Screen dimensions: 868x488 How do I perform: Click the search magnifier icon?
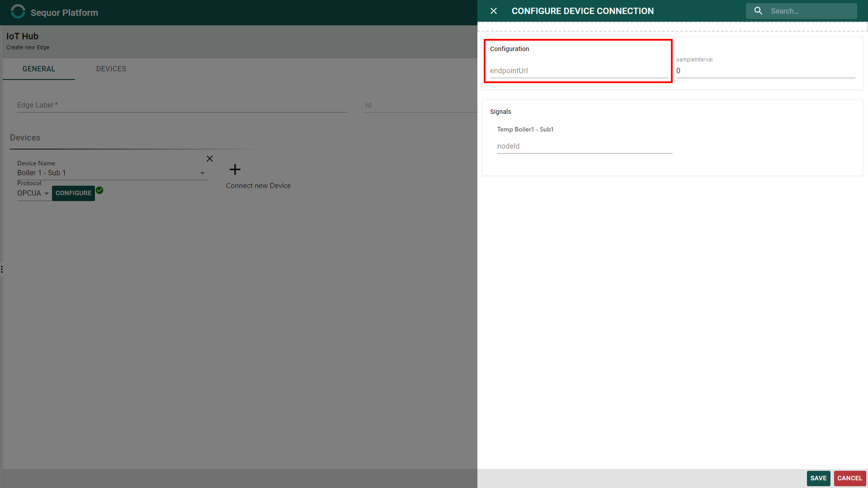point(758,11)
